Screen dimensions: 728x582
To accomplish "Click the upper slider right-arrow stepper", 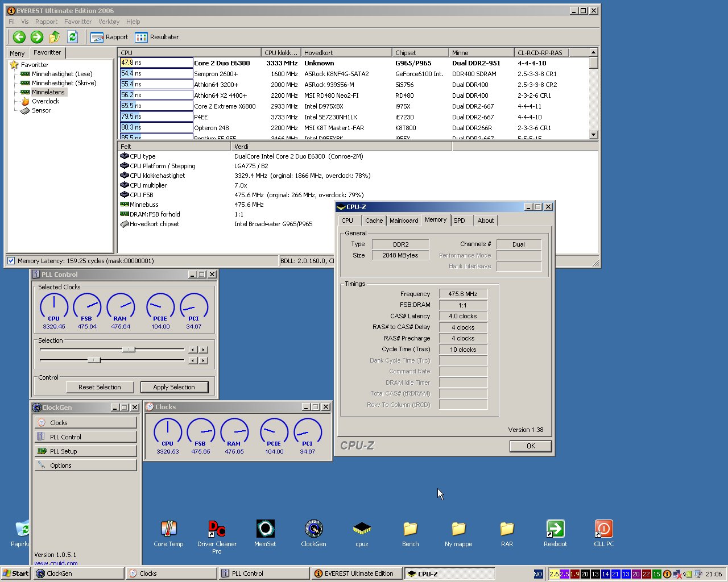I will (x=204, y=350).
